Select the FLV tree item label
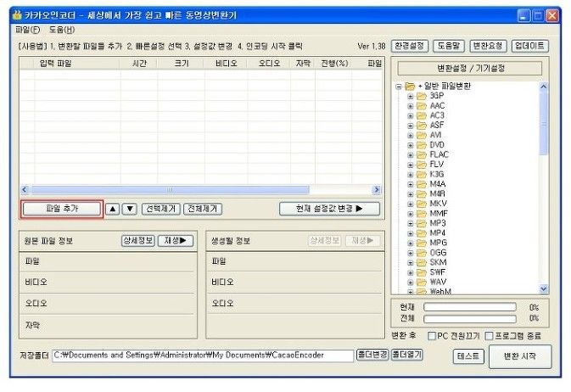This screenshot has height=392, width=571. coord(437,165)
